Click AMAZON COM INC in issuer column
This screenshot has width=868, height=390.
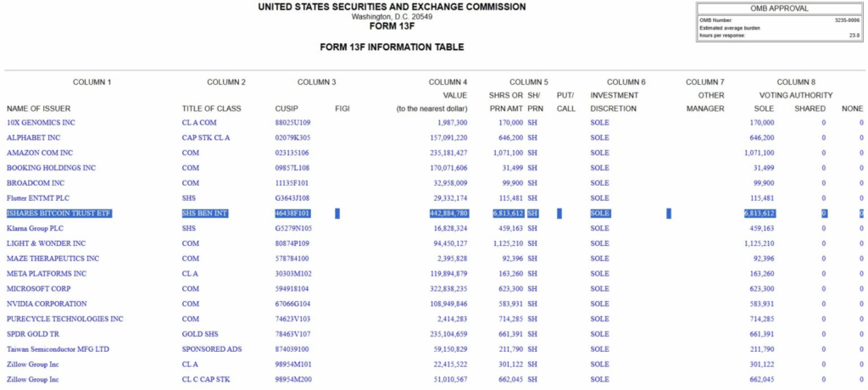click(x=40, y=153)
